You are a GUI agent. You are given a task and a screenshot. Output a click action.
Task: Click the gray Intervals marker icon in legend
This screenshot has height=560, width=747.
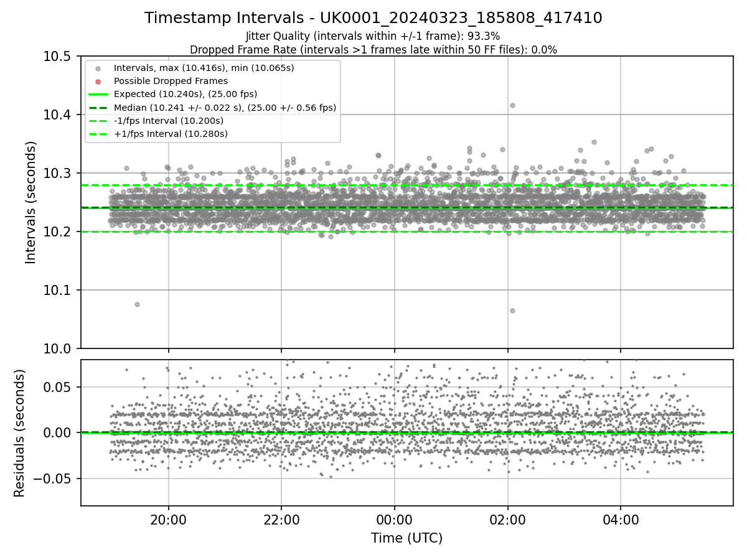point(98,68)
